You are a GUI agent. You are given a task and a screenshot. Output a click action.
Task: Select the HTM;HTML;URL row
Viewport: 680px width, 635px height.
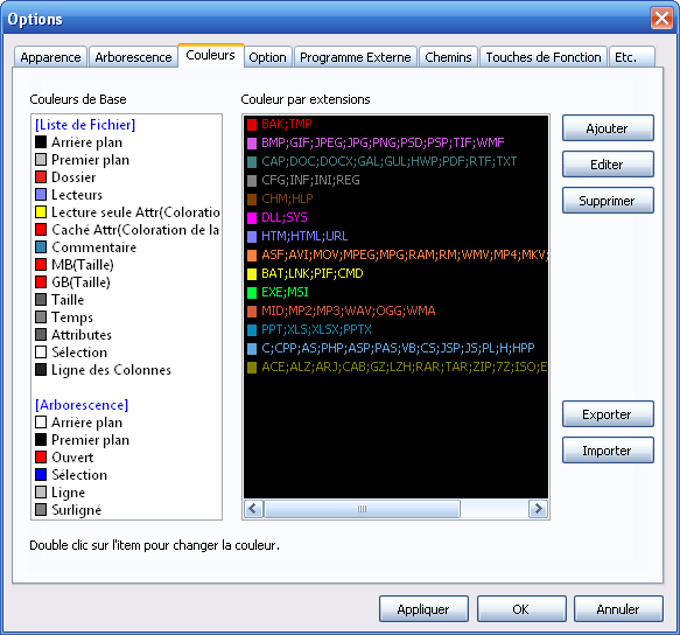pyautogui.click(x=396, y=236)
